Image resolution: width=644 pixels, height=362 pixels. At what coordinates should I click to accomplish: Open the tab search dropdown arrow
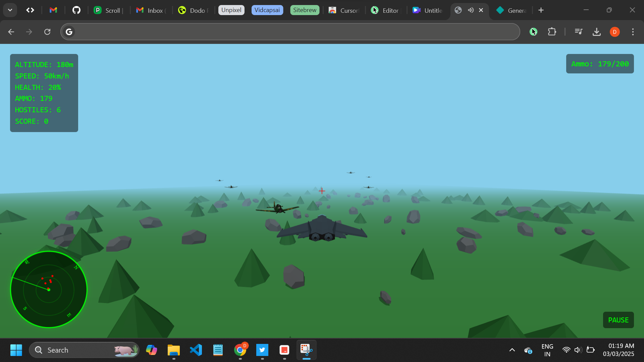pyautogui.click(x=10, y=10)
